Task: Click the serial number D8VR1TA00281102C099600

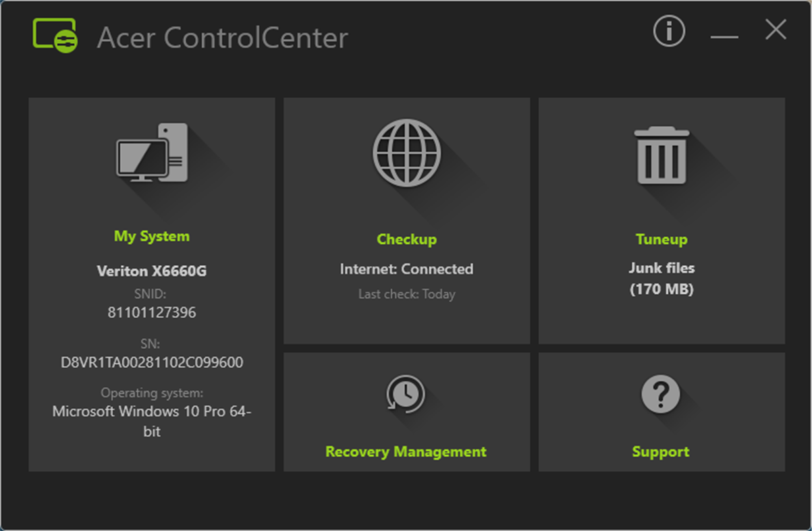Action: tap(151, 362)
